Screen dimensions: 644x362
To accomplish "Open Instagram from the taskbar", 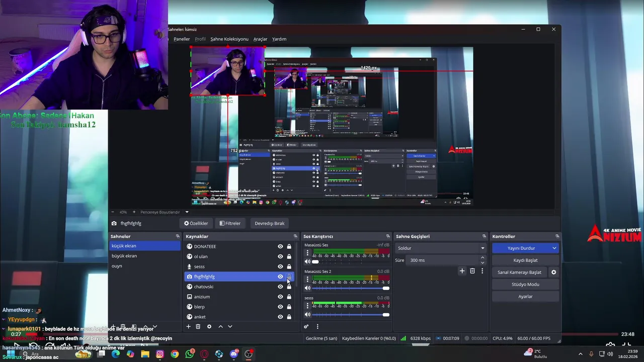I will (x=160, y=354).
